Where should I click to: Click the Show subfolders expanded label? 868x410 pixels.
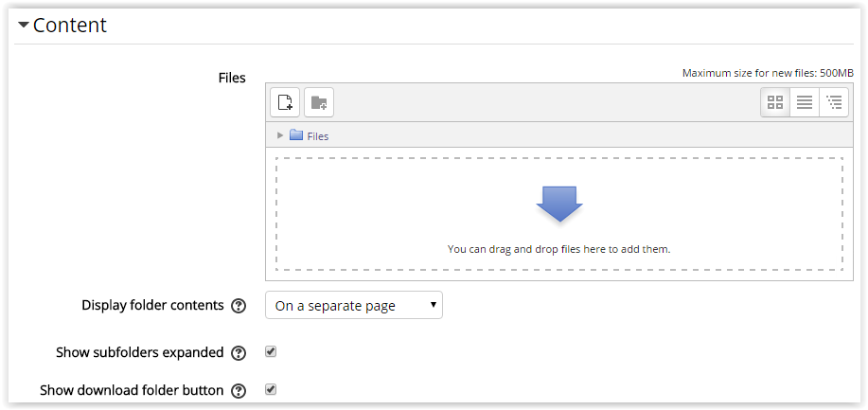click(x=140, y=352)
